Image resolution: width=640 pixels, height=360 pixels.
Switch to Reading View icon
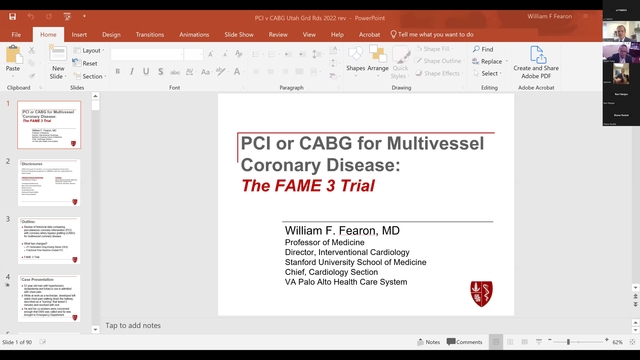pos(524,342)
